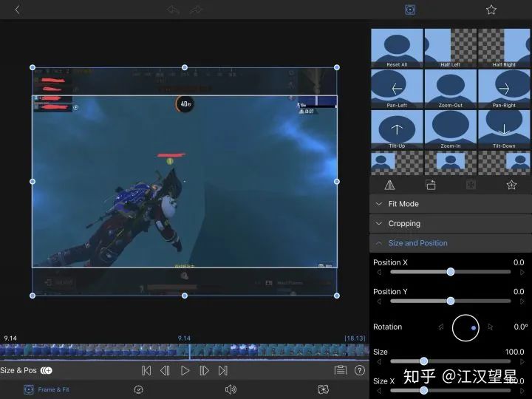Click the star icon below the presets grid

pyautogui.click(x=511, y=185)
